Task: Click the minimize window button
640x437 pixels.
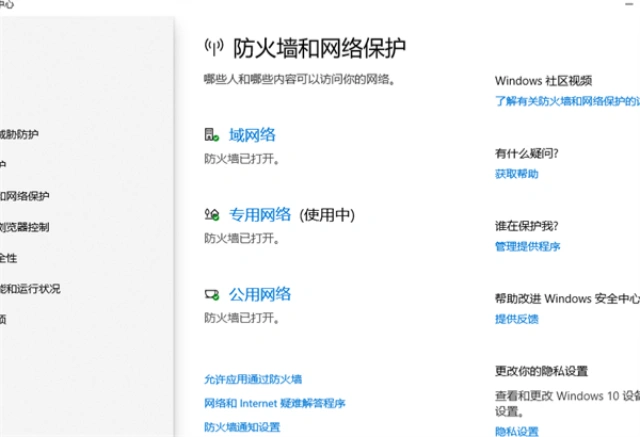Action: coord(629,4)
